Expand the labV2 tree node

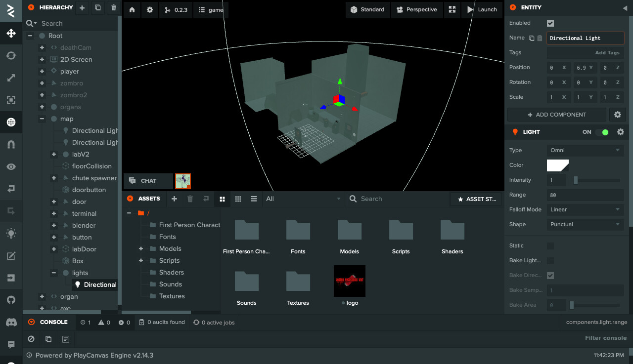54,154
